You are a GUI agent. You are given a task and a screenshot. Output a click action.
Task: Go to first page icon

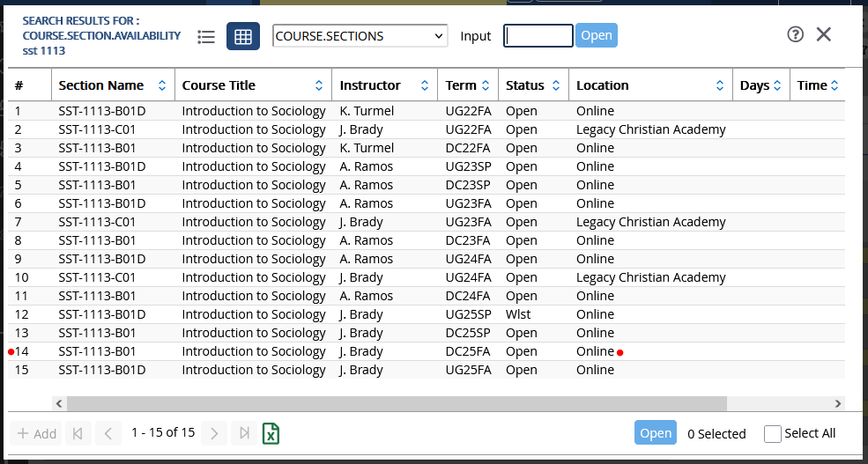(78, 433)
